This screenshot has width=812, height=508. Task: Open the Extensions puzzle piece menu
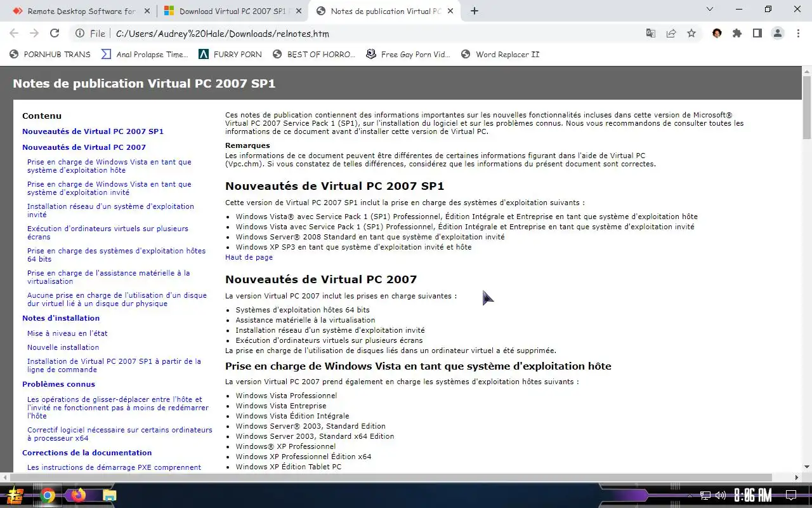point(737,34)
